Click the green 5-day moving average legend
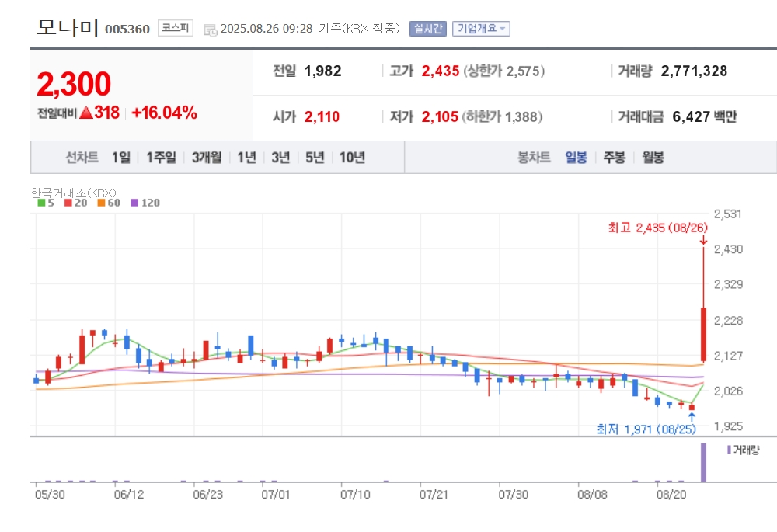Screen dimensions: 777x532 pos(46,203)
